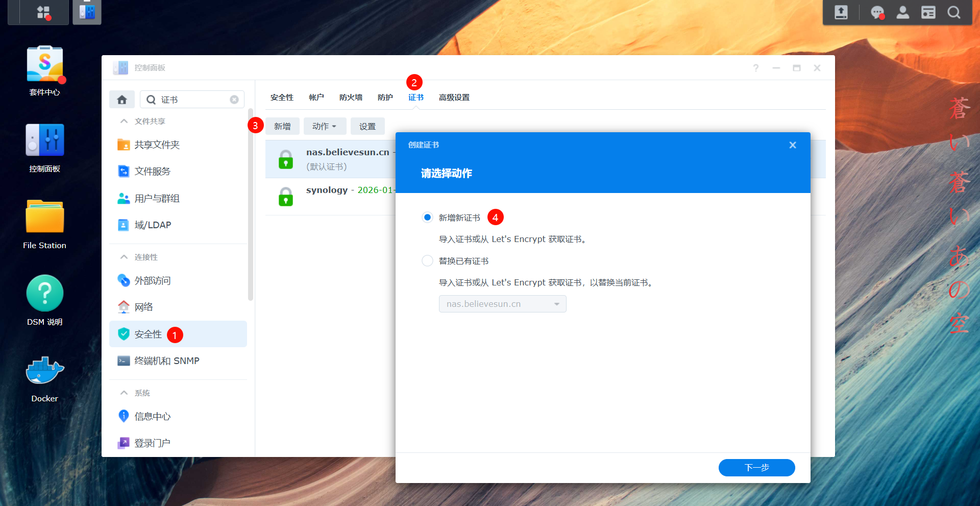Open the 动作 dropdown menu

click(x=325, y=126)
